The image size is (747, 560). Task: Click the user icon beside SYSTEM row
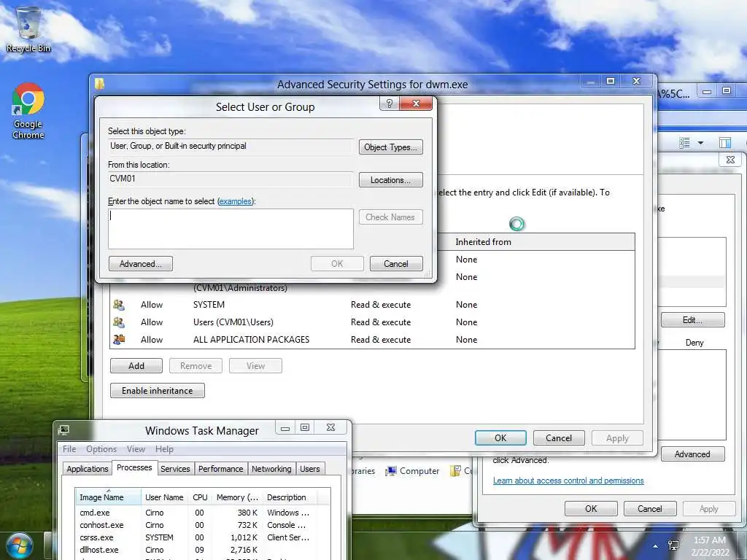tap(119, 305)
